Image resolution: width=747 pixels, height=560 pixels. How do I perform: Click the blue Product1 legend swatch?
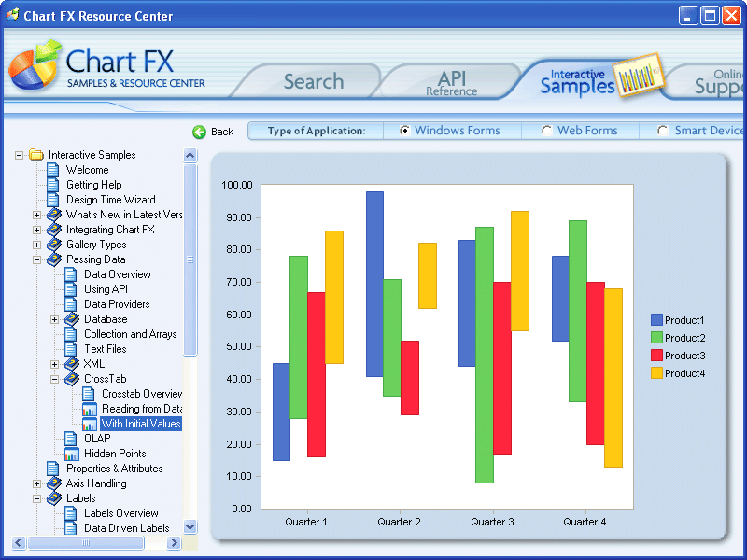point(658,319)
